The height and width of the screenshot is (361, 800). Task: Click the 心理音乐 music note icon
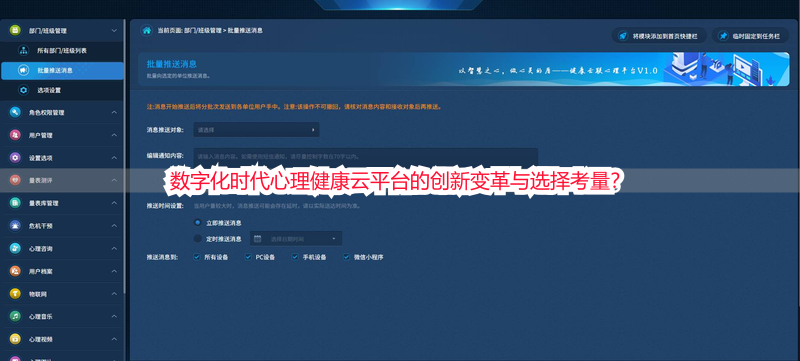[15, 316]
